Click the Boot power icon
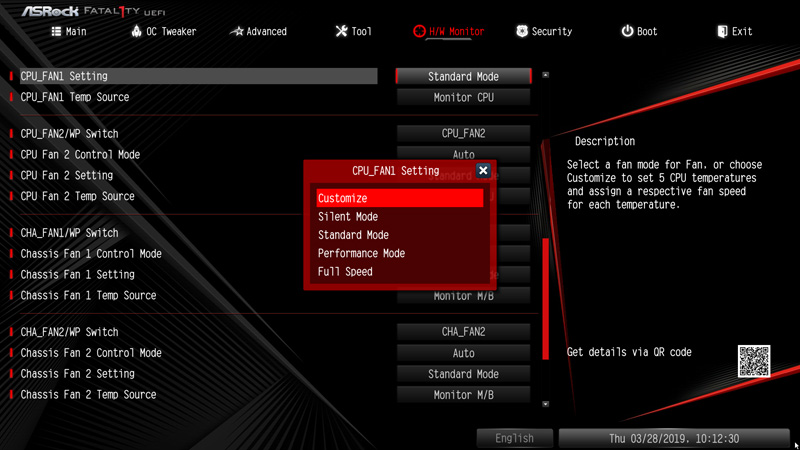The image size is (800, 450). [627, 31]
